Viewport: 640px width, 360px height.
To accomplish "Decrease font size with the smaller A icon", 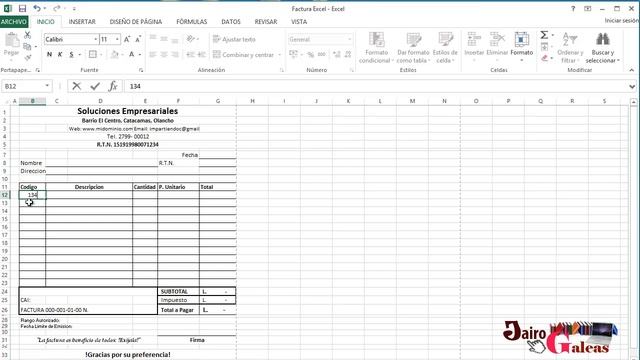I will tap(138, 39).
